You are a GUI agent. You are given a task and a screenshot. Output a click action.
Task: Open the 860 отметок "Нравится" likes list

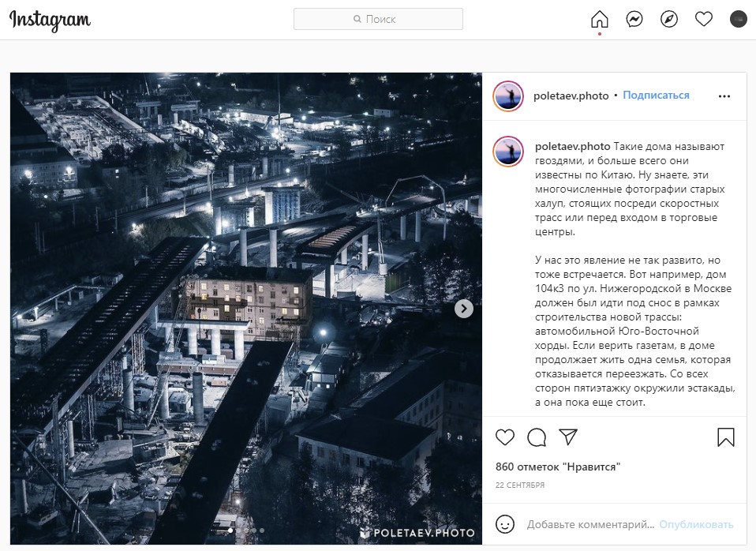click(x=558, y=467)
